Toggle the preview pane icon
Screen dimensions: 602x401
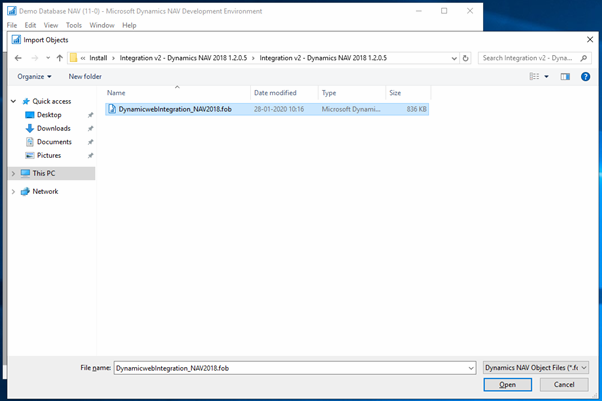coord(565,76)
